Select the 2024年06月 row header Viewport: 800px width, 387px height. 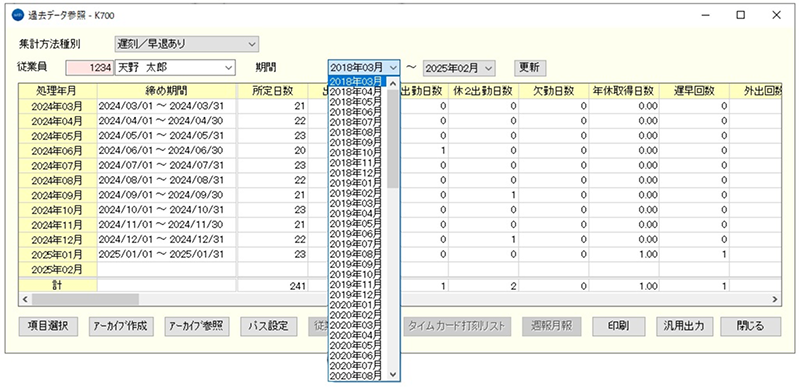point(57,150)
